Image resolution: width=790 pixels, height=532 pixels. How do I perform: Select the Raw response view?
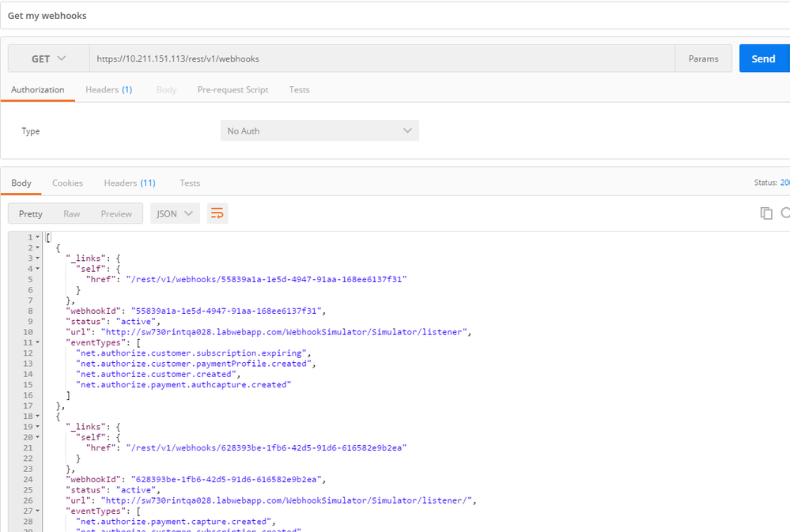(71, 213)
